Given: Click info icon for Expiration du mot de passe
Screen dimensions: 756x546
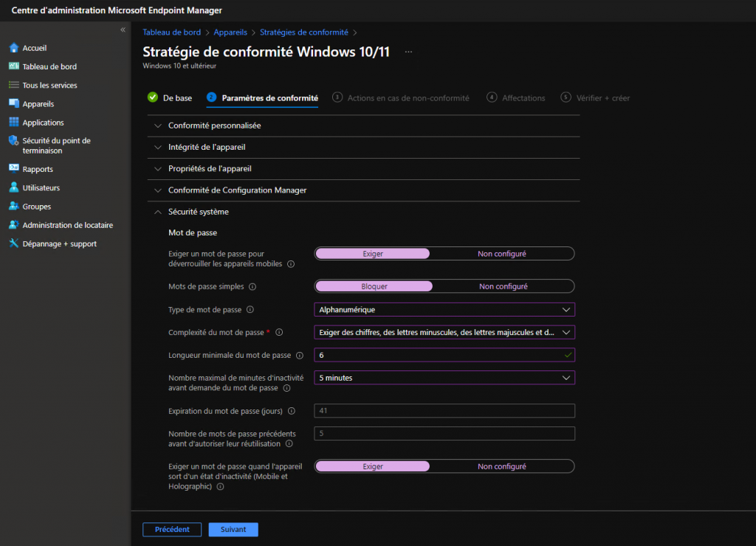Looking at the screenshot, I should point(292,411).
